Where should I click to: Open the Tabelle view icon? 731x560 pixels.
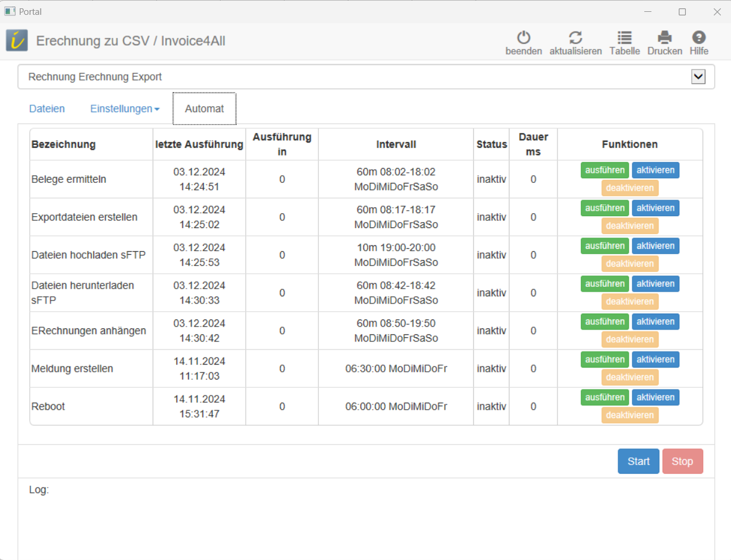tap(624, 38)
